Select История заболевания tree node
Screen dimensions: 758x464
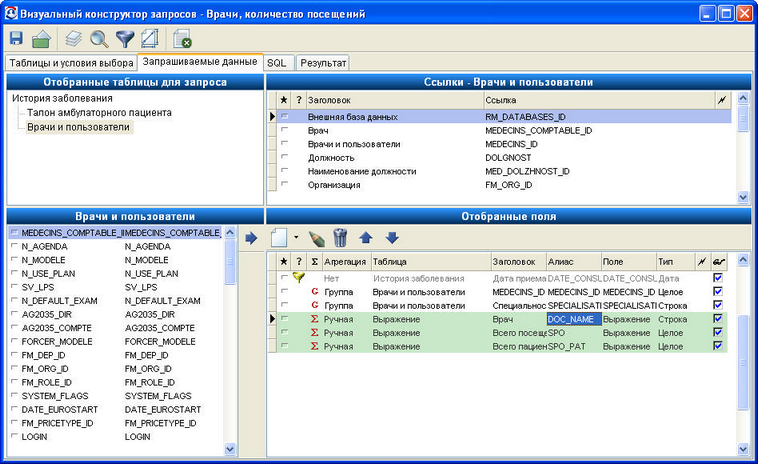[62, 98]
